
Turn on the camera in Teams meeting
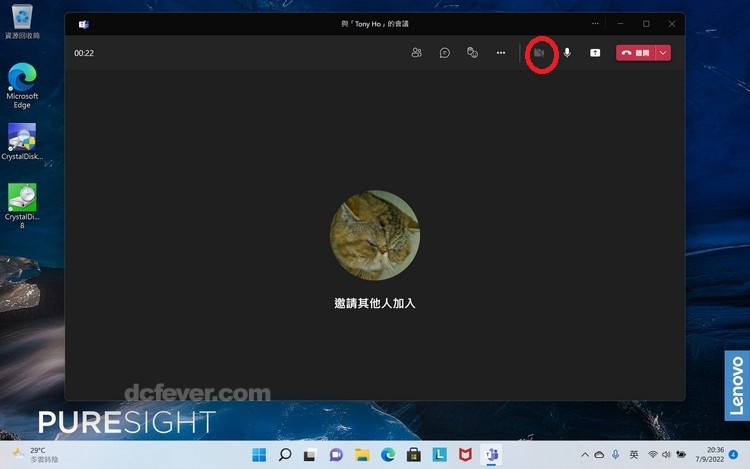tap(540, 53)
